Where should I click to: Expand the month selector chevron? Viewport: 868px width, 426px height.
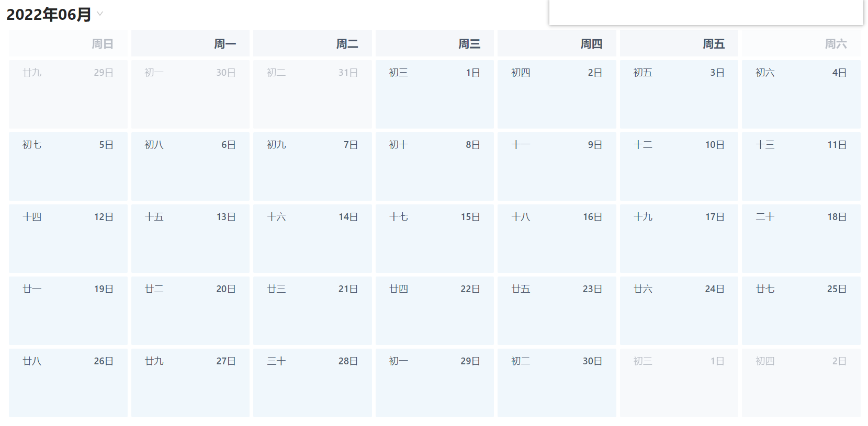click(x=100, y=14)
